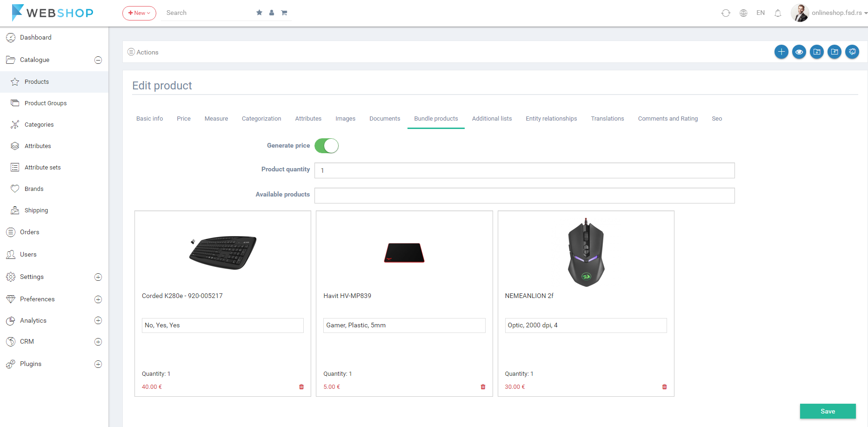The image size is (868, 427).
Task: Click the mouse pad product thumbnail
Action: pos(404,253)
